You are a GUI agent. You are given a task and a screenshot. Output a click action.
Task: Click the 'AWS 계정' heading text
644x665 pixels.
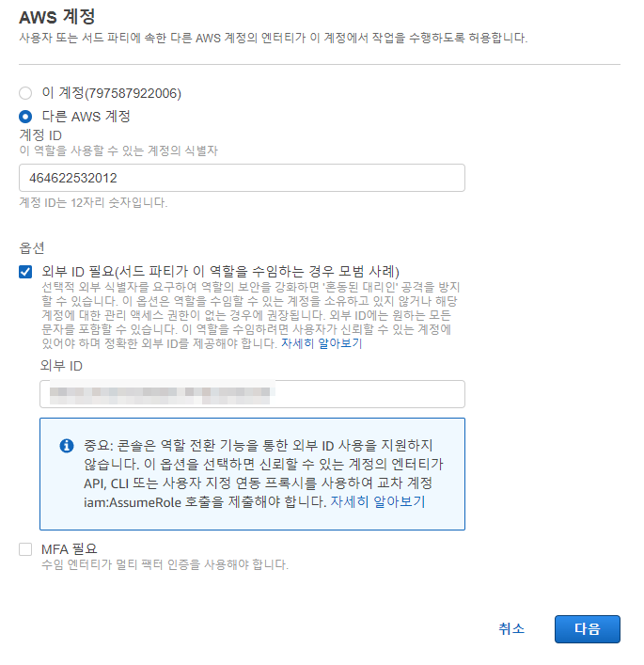pos(57,17)
